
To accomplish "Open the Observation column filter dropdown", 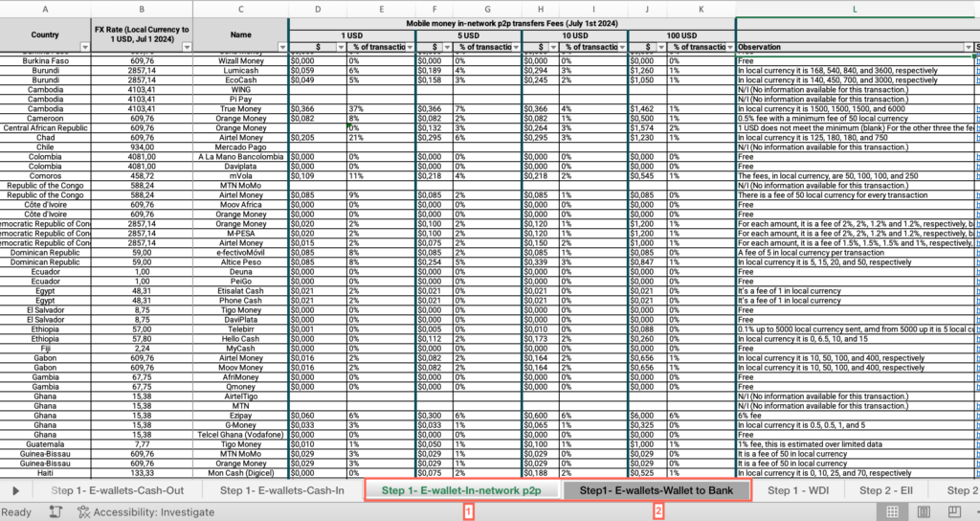I will [x=969, y=48].
